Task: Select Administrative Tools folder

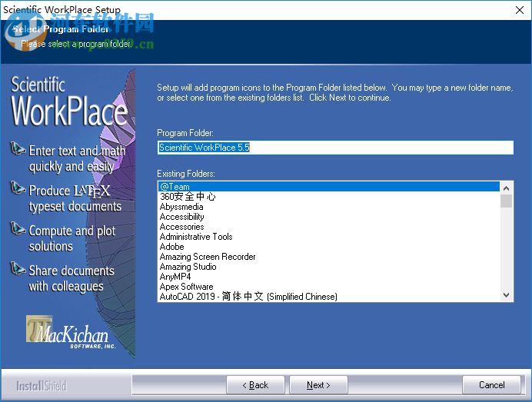Action: tap(328, 237)
